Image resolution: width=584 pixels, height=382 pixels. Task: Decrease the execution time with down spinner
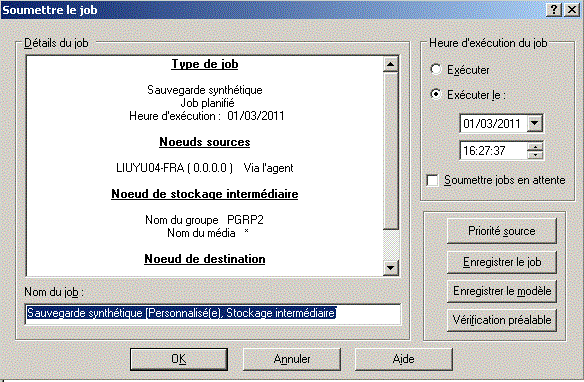[535, 155]
